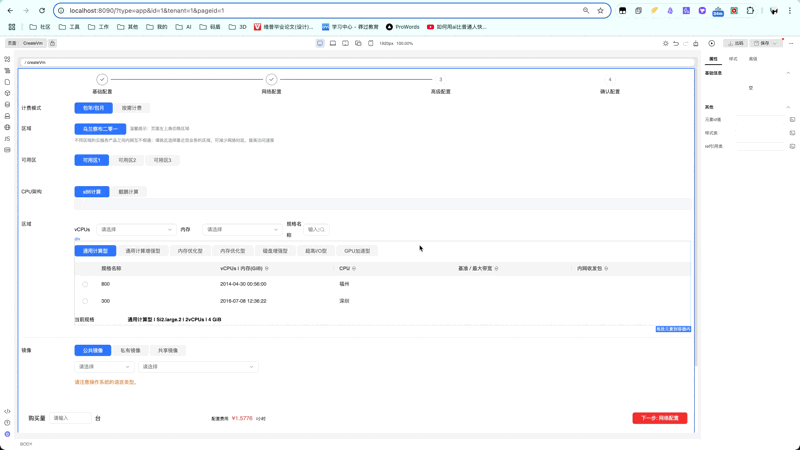Switch canvas to laptop device preview
800x450 pixels.
click(333, 43)
